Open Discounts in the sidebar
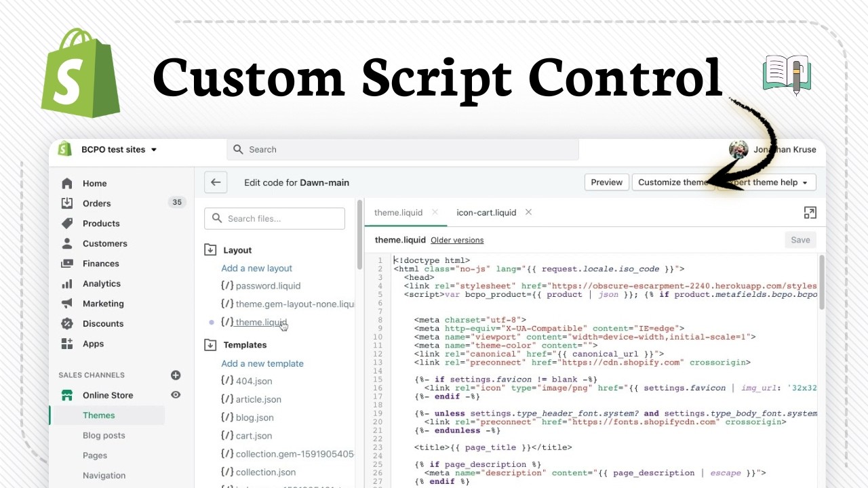The width and height of the screenshot is (868, 488). coord(103,323)
